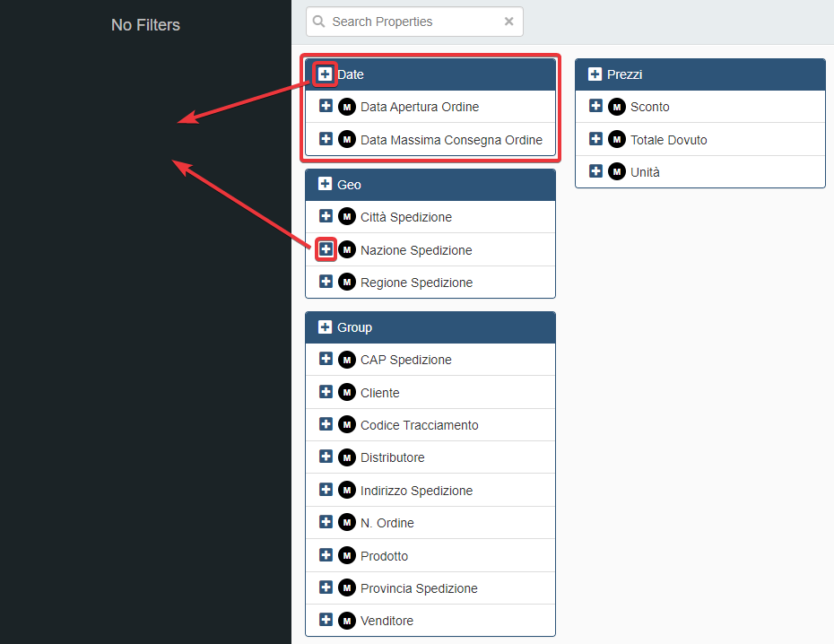
Task: Click plus icon next to Sconto
Action: click(595, 107)
